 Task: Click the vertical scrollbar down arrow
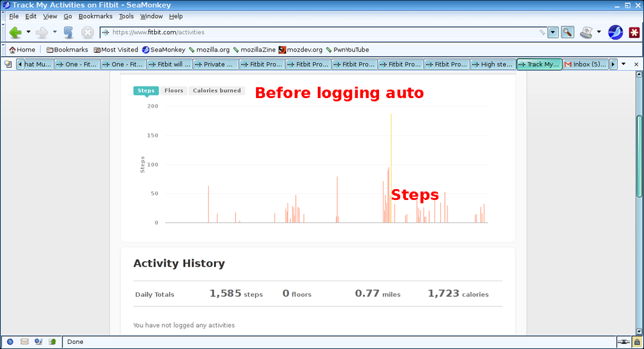639,332
